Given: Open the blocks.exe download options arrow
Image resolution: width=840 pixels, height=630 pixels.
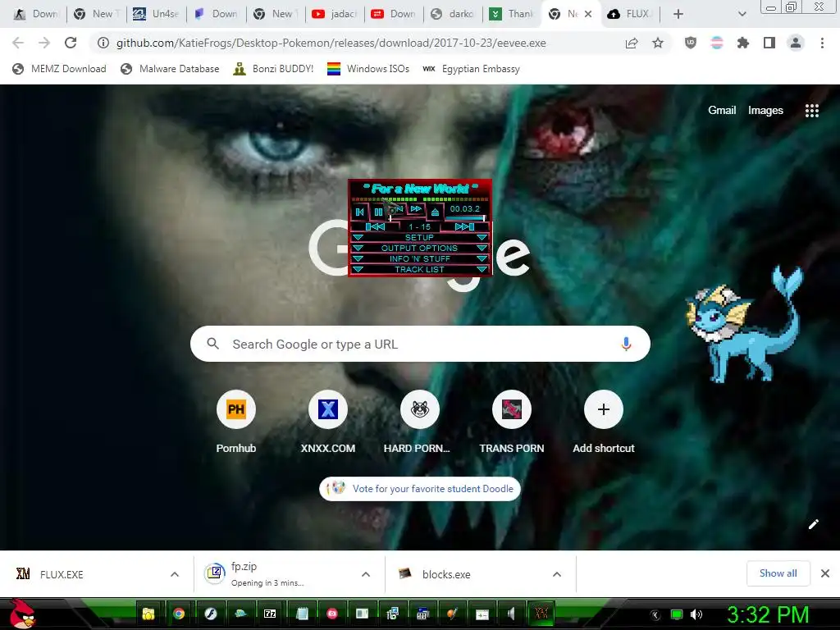Looking at the screenshot, I should coord(557,574).
